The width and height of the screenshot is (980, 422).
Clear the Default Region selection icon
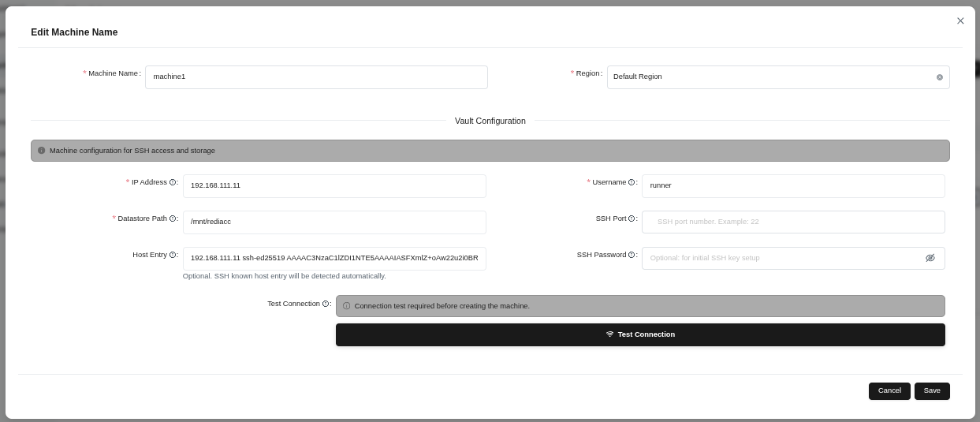(940, 77)
